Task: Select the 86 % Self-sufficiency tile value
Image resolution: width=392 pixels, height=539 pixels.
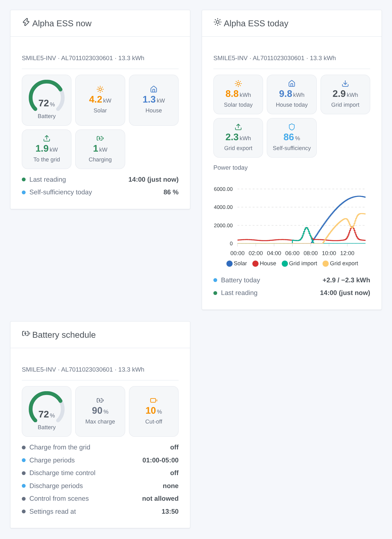Action: [x=292, y=137]
